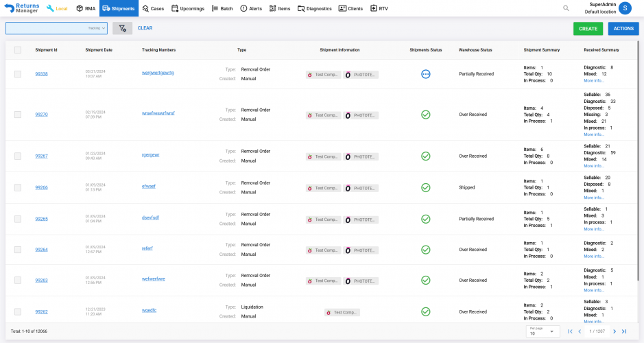This screenshot has height=343, width=644.
Task: Open the Clients section
Action: 350,8
